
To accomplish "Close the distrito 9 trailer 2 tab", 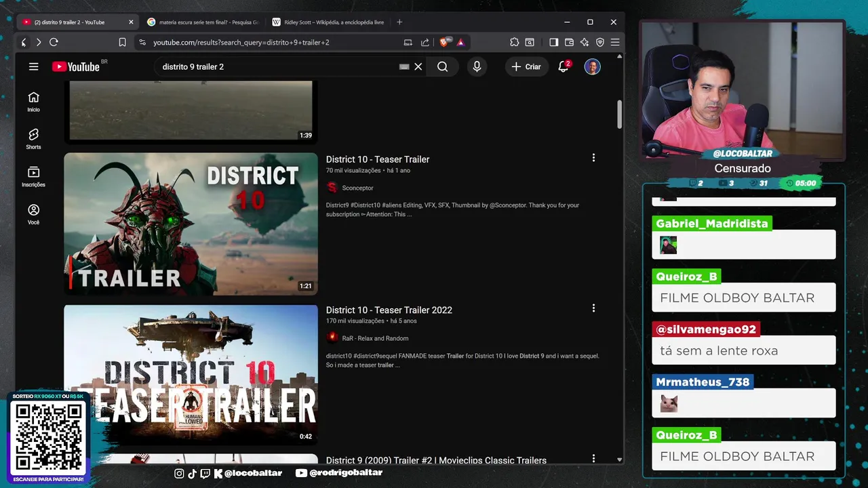I will [131, 22].
